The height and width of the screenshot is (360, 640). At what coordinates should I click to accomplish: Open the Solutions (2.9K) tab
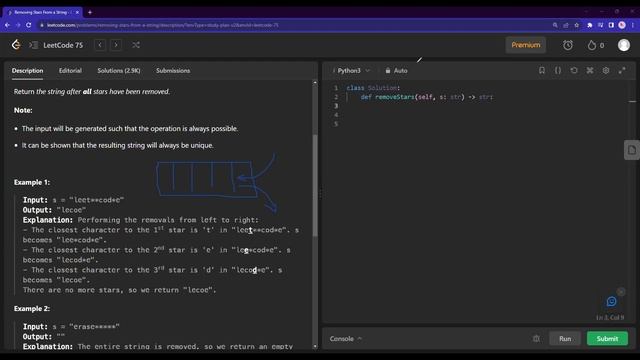point(119,70)
